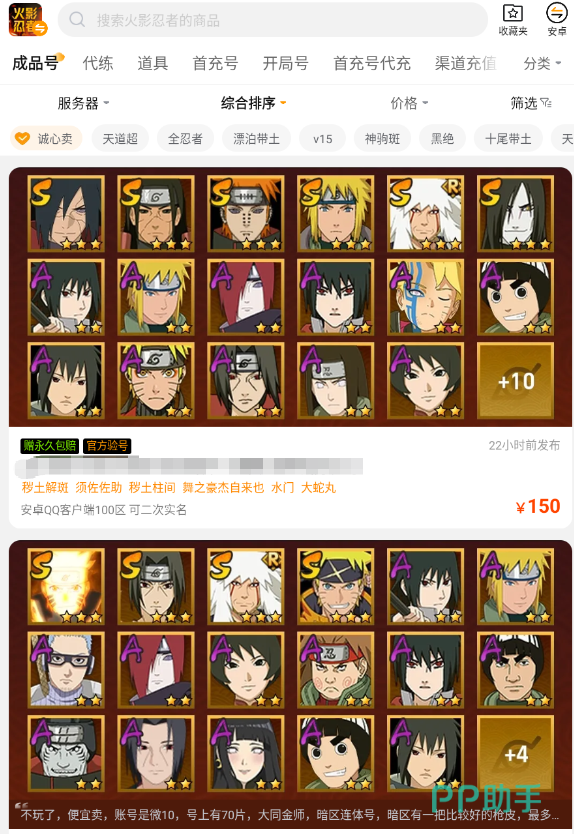The image size is (574, 834).
Task: Tap the 官方验号 badge on first listing
Action: point(107,446)
